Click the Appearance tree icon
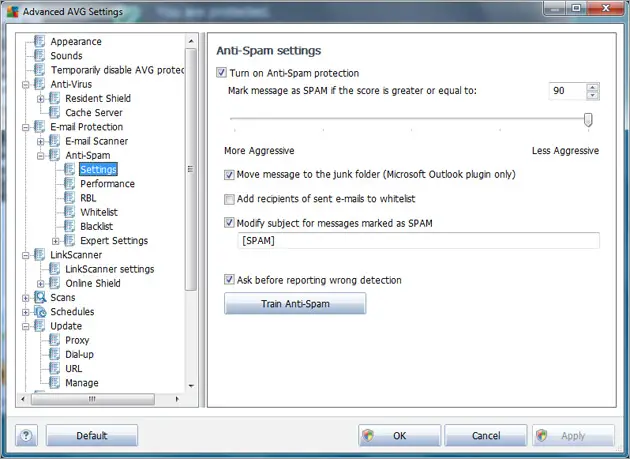The image size is (630, 459). click(39, 41)
